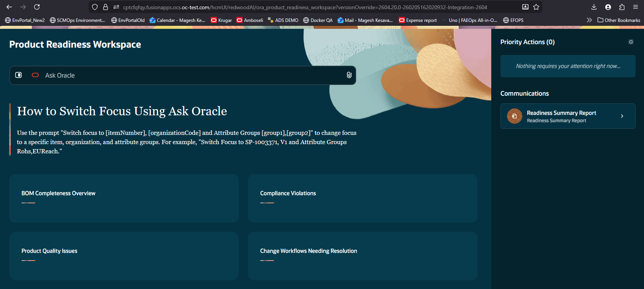Click the padlock site security icon

[x=106, y=7]
